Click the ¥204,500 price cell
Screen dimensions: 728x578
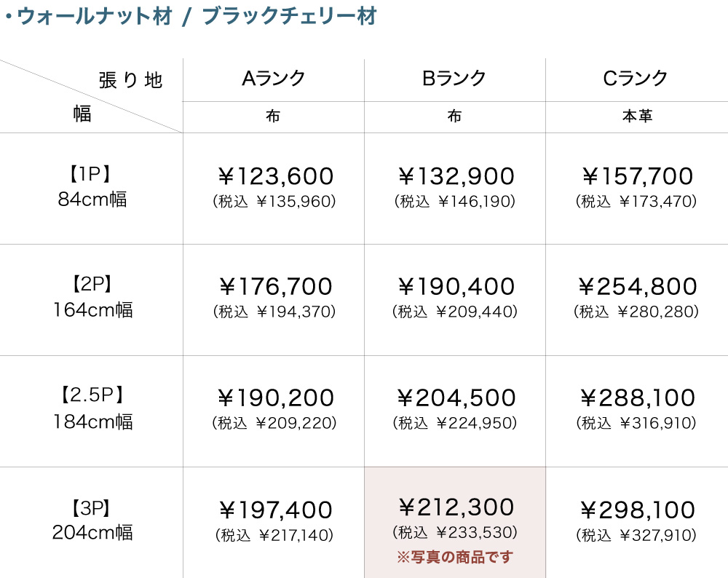point(455,409)
